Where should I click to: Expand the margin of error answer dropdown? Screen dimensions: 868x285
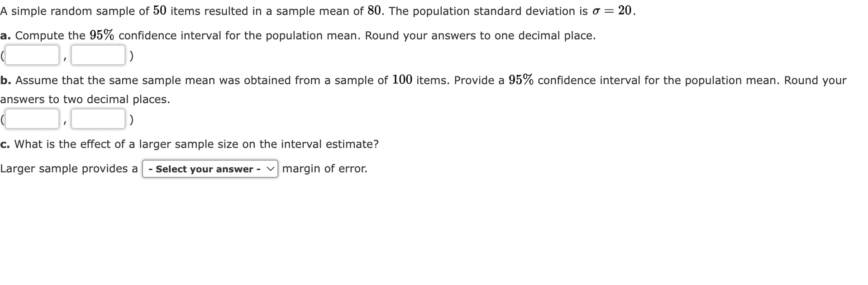[210, 169]
